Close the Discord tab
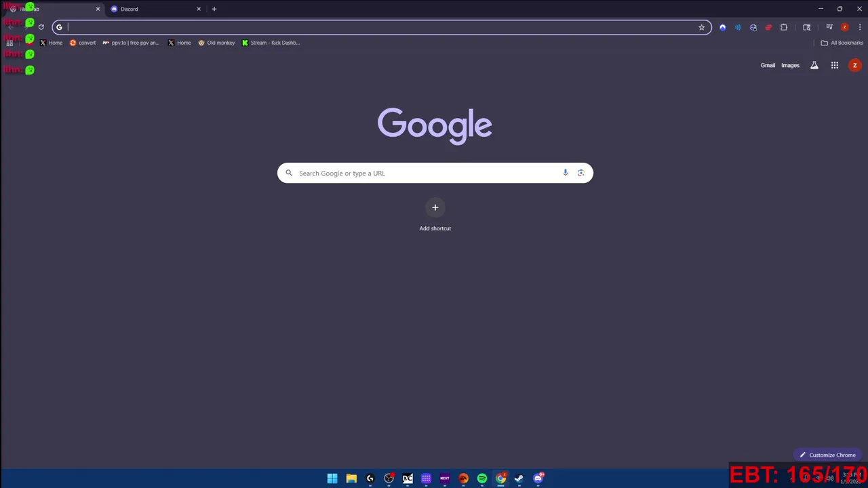The height and width of the screenshot is (488, 868). pos(199,9)
